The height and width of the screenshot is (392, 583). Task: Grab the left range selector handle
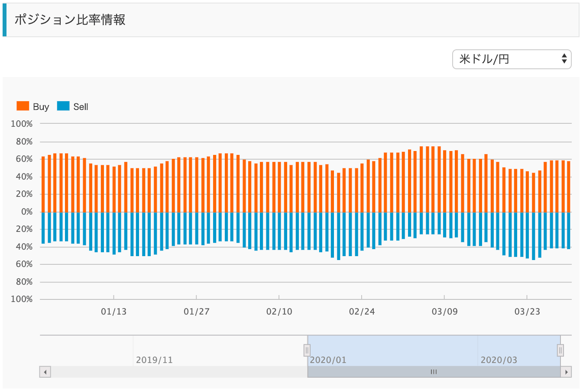[307, 350]
